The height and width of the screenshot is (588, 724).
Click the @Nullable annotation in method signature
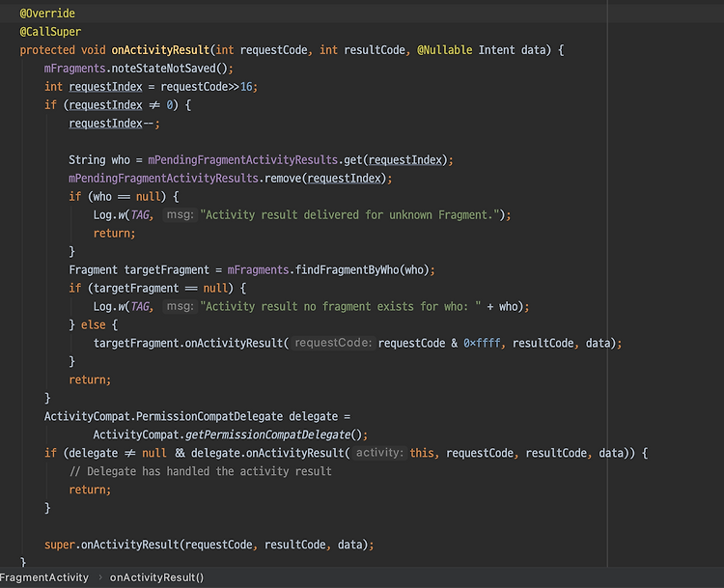click(x=445, y=50)
